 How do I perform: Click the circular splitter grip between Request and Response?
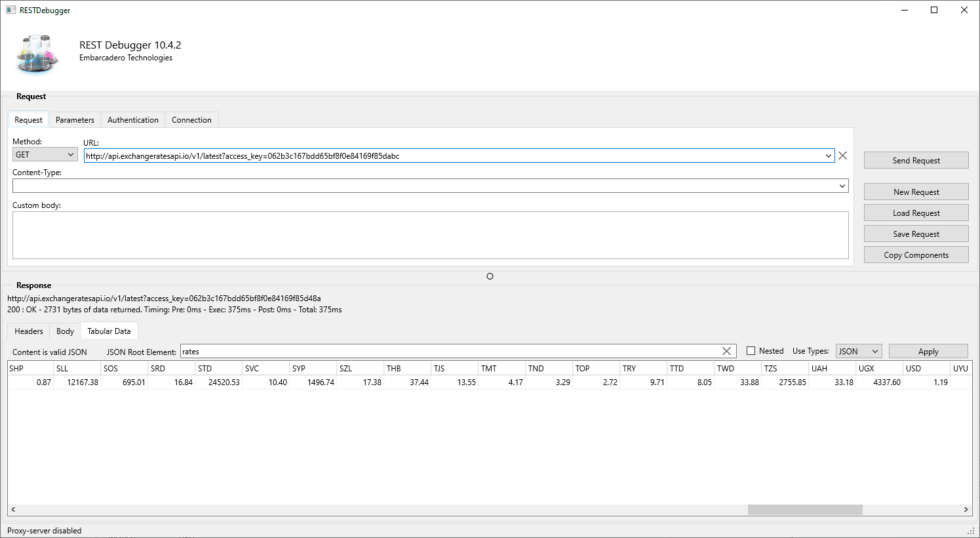pyautogui.click(x=490, y=276)
